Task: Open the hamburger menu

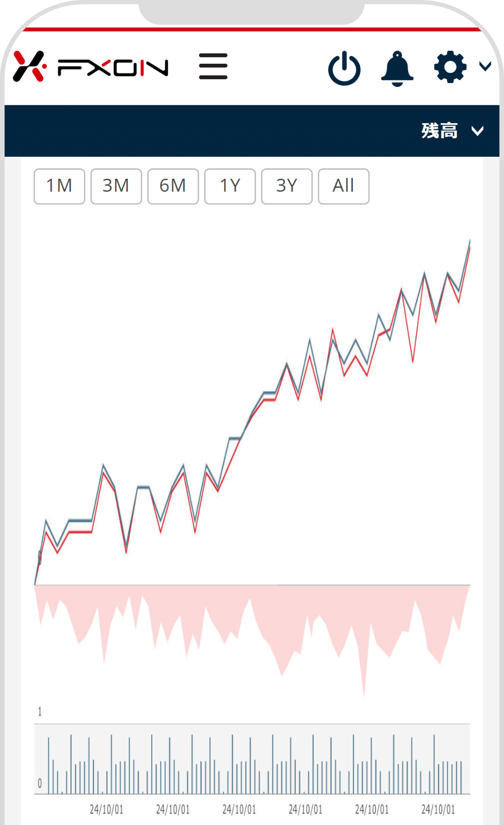Action: (x=213, y=66)
